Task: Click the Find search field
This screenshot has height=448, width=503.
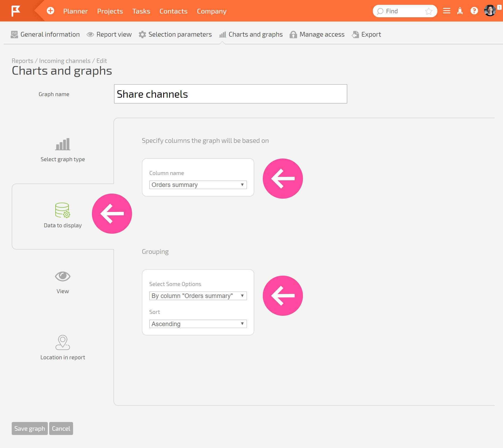Action: [405, 11]
